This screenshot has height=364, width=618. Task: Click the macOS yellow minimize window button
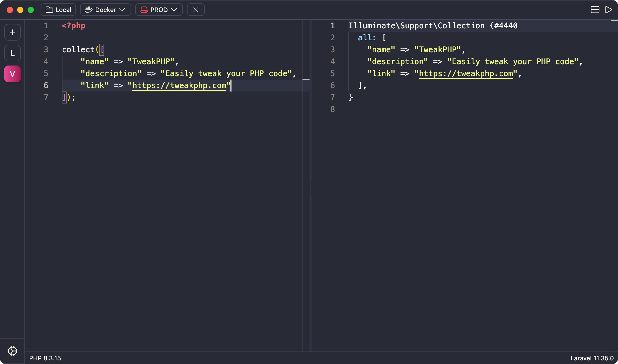click(x=20, y=10)
